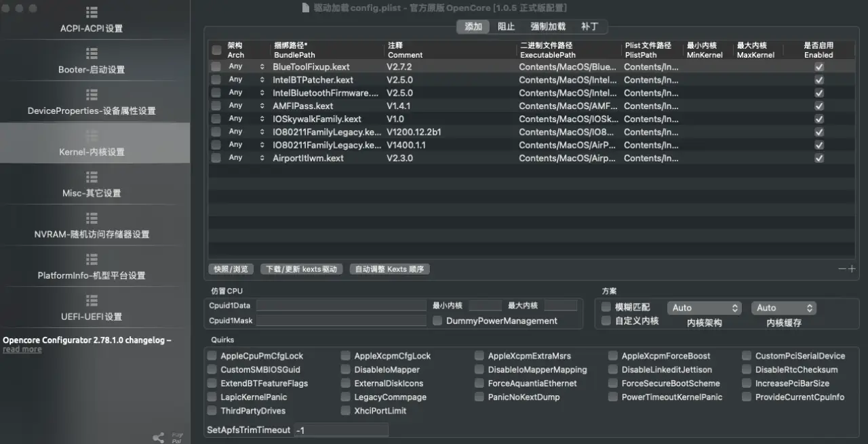Open the UEFI settings section icon
Screen dimensions: 868x444
pos(92,300)
